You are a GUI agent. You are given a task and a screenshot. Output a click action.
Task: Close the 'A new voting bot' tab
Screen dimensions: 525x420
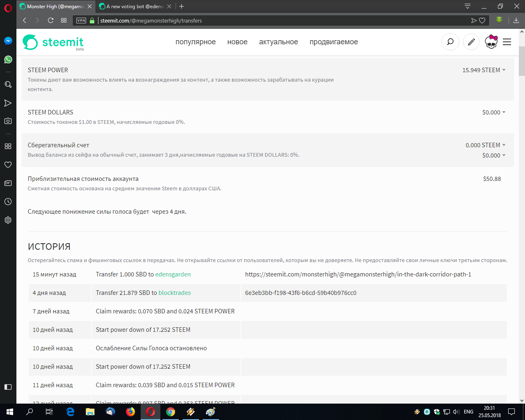pyautogui.click(x=169, y=7)
